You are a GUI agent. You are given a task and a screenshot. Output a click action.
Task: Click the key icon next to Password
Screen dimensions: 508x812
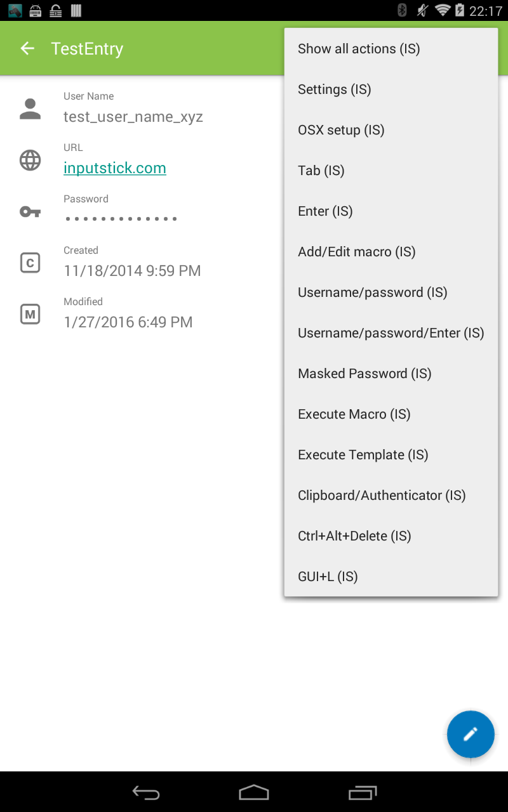coord(30,211)
